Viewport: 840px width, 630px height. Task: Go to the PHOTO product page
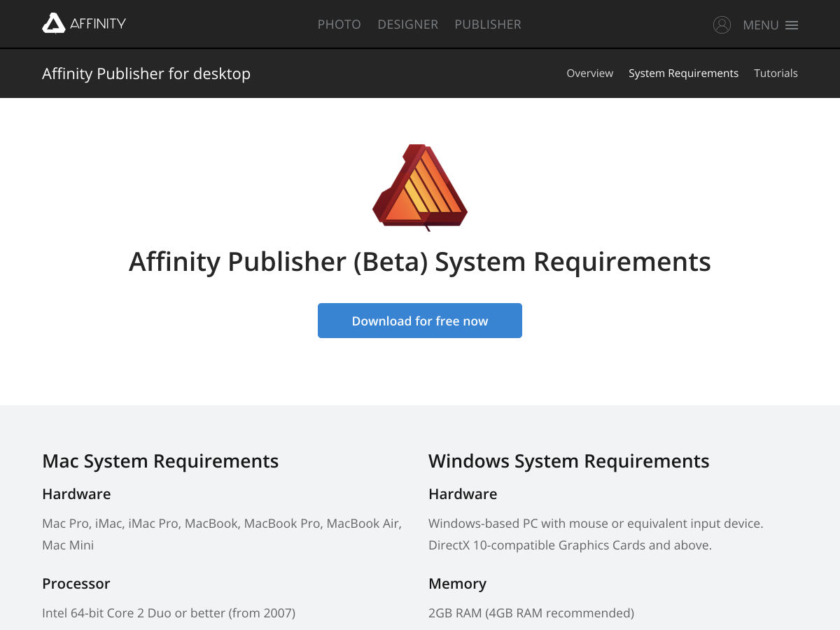click(339, 24)
